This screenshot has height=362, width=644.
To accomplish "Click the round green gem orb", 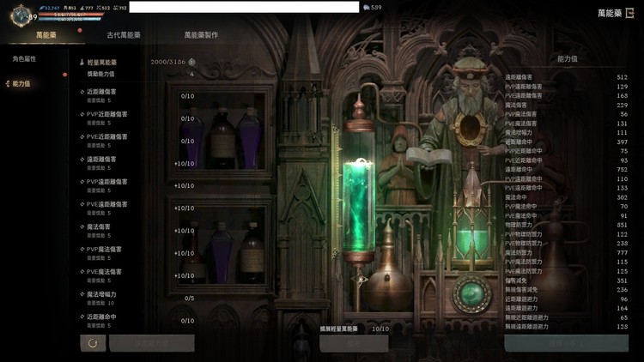I will pos(472,293).
